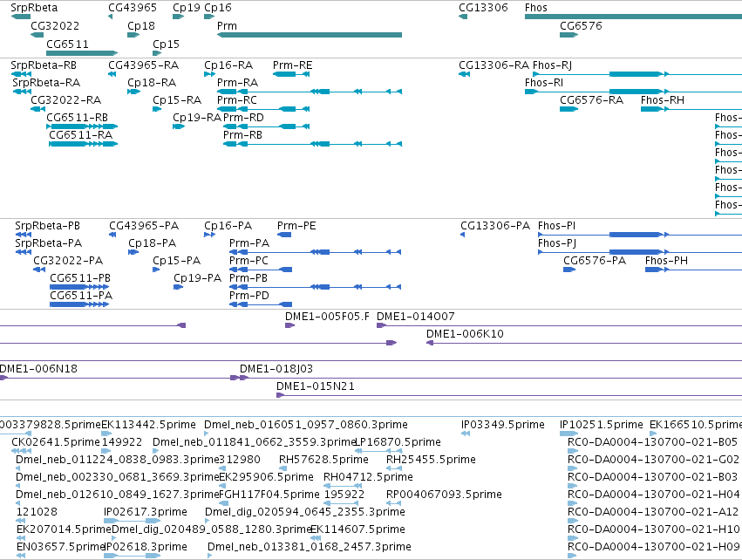Click clone DME1-006N18
Viewport: 742px width, 560px height.
[38, 369]
